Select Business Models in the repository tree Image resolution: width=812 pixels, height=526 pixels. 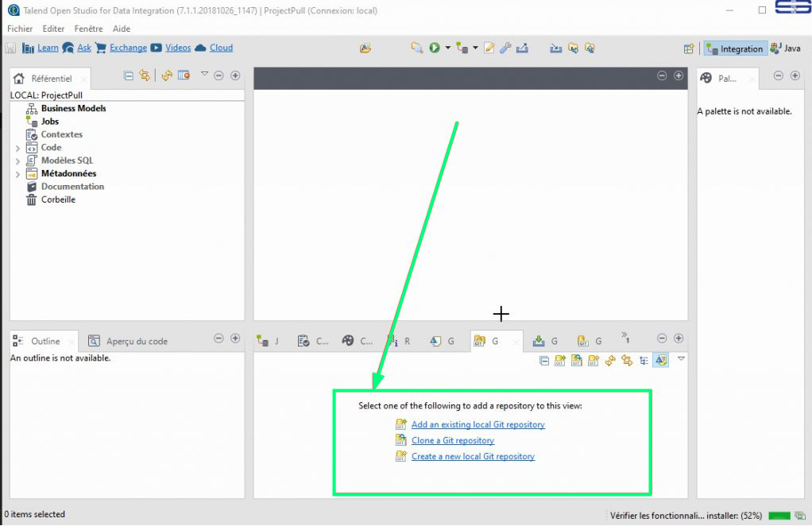74,108
